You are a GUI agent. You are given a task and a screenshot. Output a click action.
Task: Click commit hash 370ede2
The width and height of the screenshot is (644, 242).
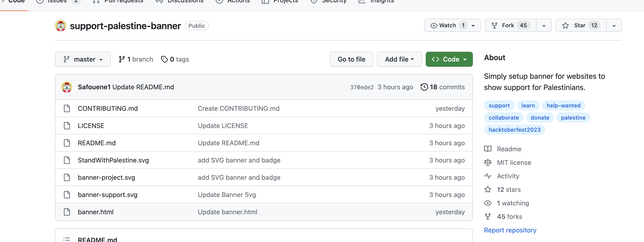point(361,87)
